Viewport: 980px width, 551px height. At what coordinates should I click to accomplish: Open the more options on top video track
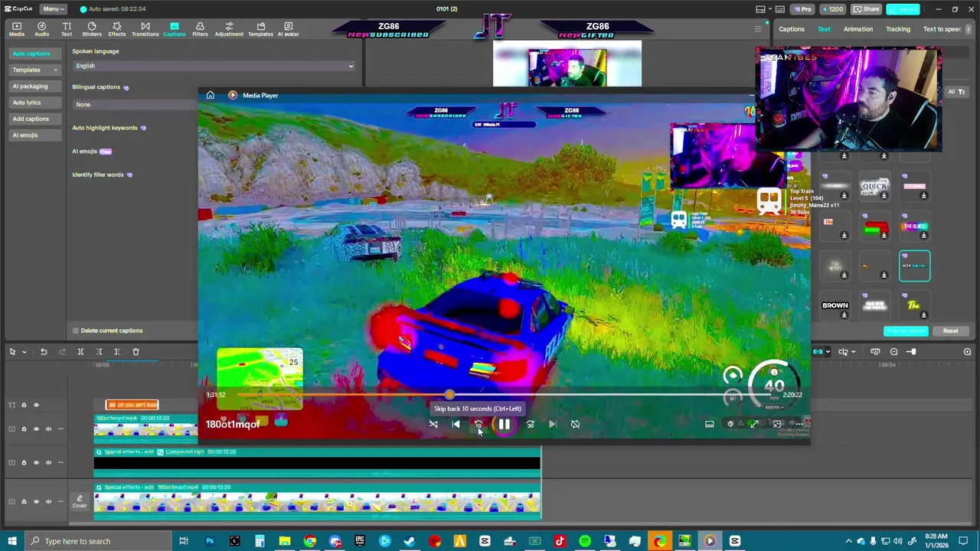[x=60, y=429]
